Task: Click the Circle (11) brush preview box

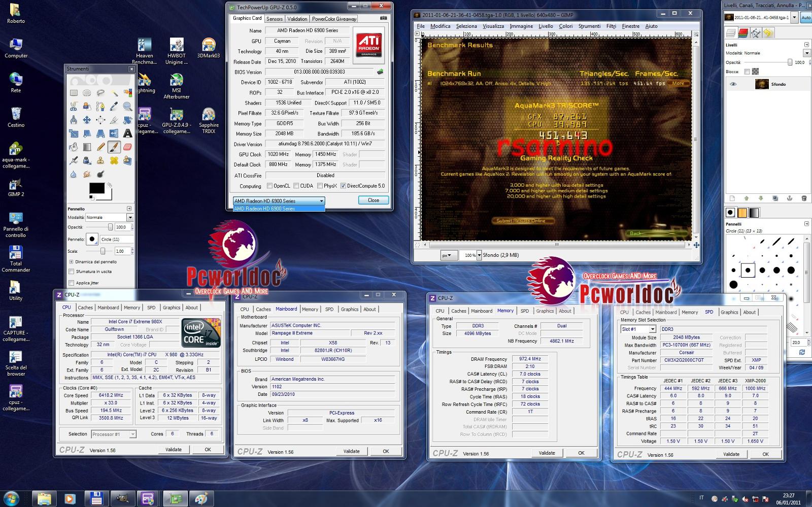Action: pos(92,239)
